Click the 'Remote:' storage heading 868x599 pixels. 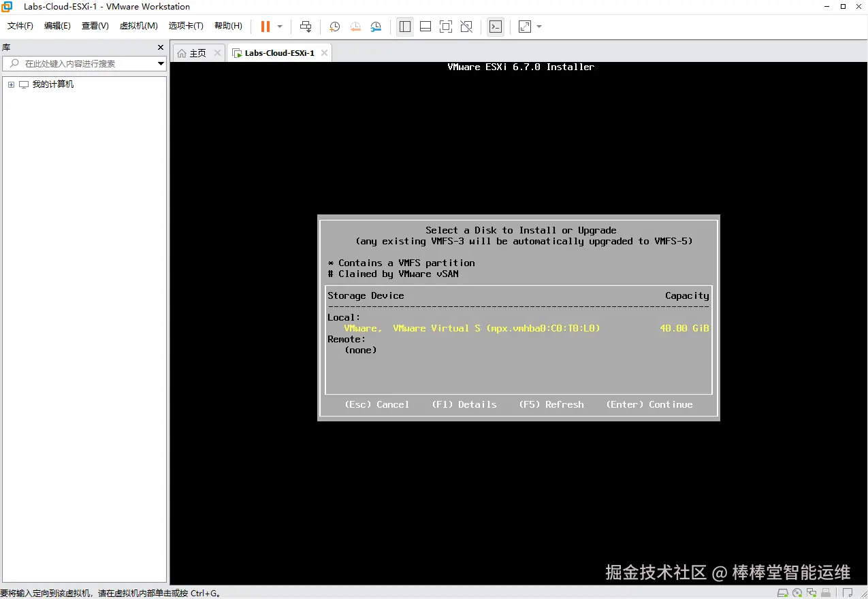click(347, 339)
